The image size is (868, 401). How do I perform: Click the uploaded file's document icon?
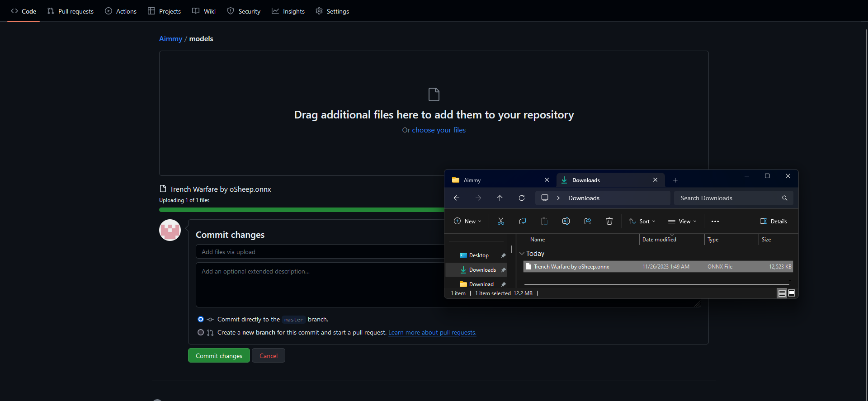click(x=163, y=189)
